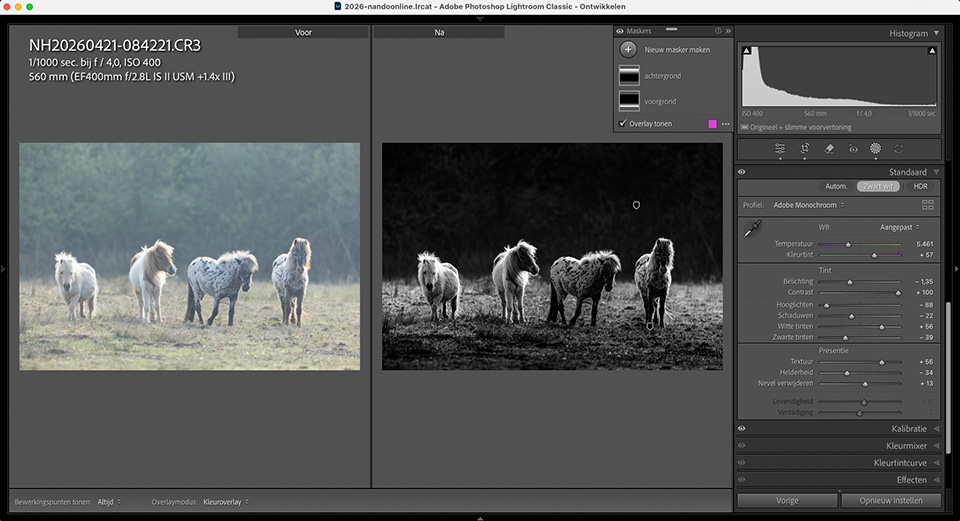Open the Profiel Adobe Monochroom dropdown
Screen dimensions: 960x521
click(x=808, y=205)
